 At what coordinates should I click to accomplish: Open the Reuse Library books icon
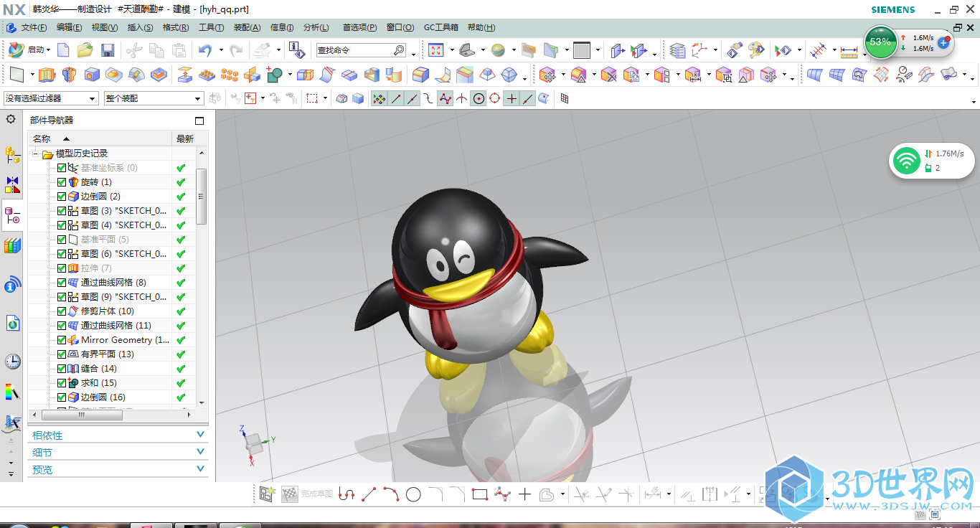(x=12, y=245)
